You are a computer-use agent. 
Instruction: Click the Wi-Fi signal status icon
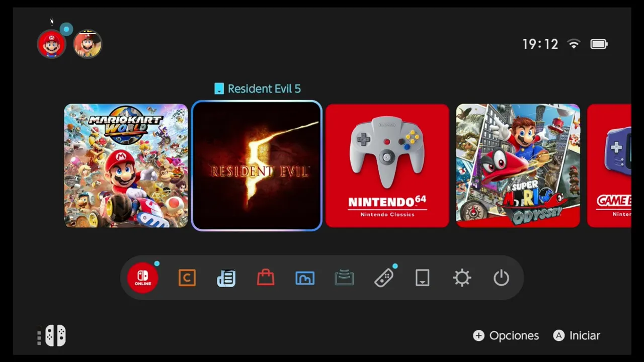point(574,44)
